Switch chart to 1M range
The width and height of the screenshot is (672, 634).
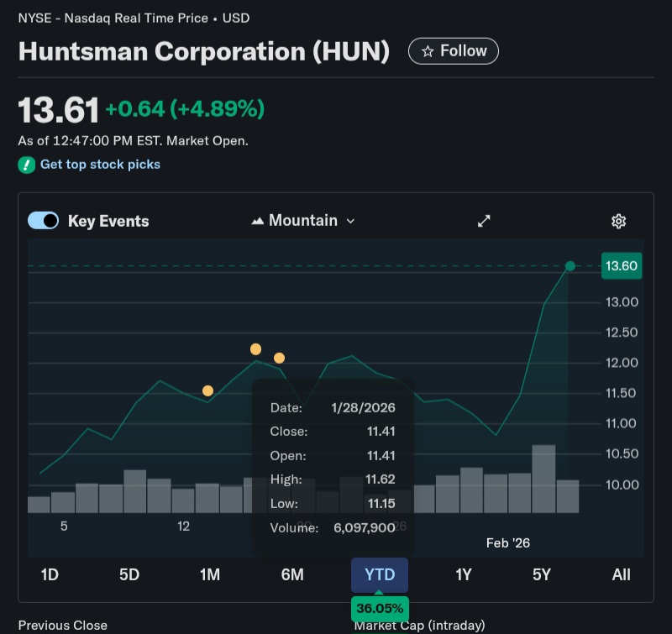210,574
